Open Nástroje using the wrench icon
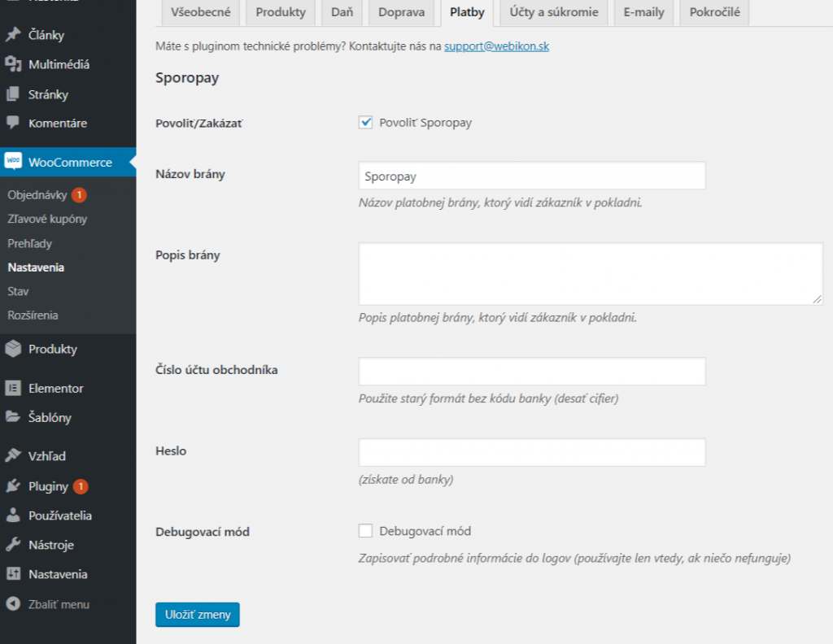833x644 pixels. coord(11,544)
